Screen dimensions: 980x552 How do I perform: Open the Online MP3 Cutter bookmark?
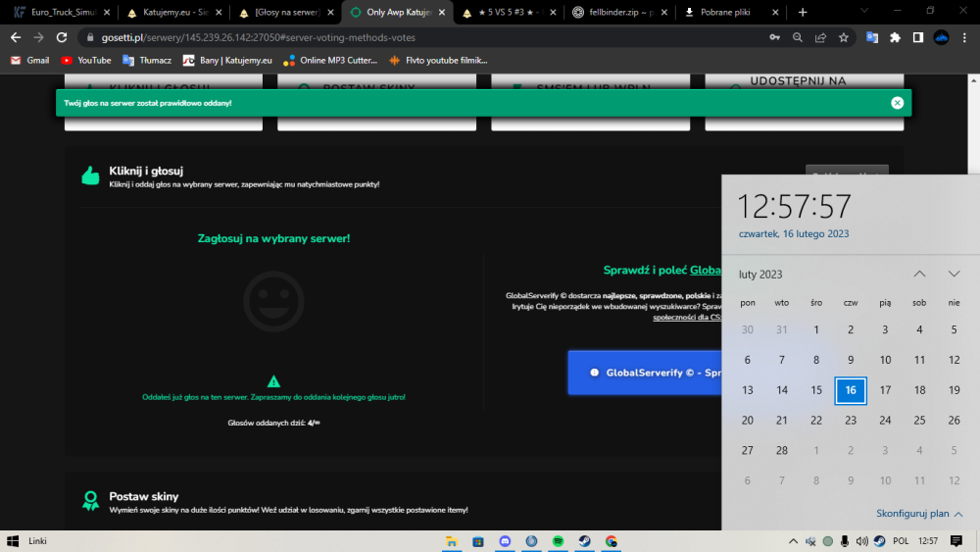[x=330, y=61]
